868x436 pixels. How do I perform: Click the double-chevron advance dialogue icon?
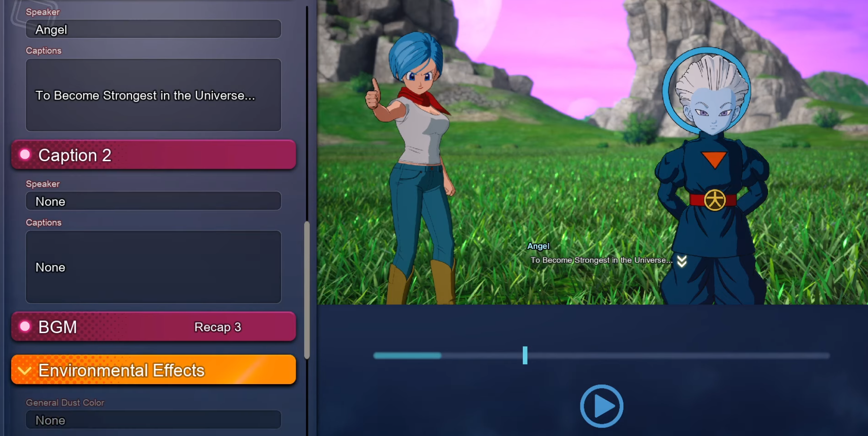[682, 261]
